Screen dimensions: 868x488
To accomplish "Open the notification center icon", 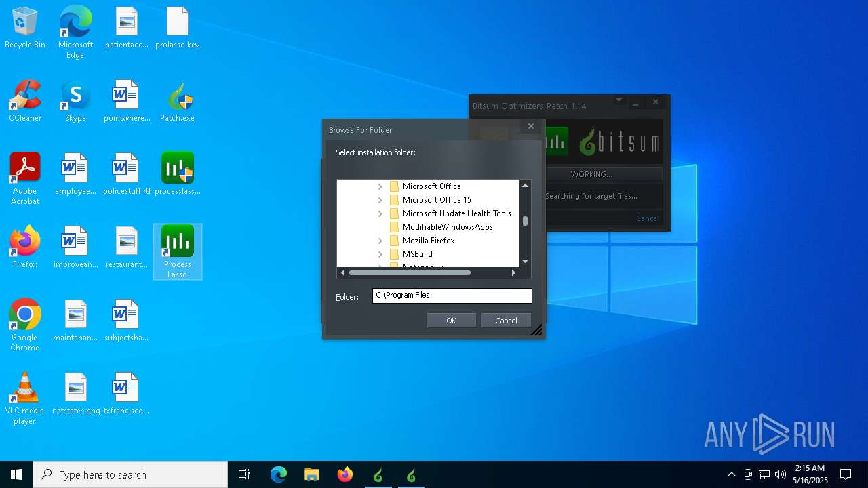I will [846, 474].
